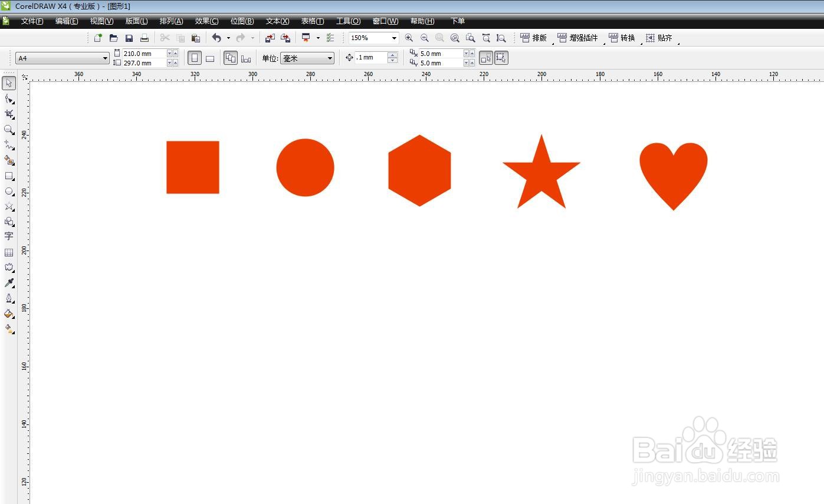This screenshot has width=824, height=504.
Task: Open the 位图(B) menu
Action: [x=242, y=21]
